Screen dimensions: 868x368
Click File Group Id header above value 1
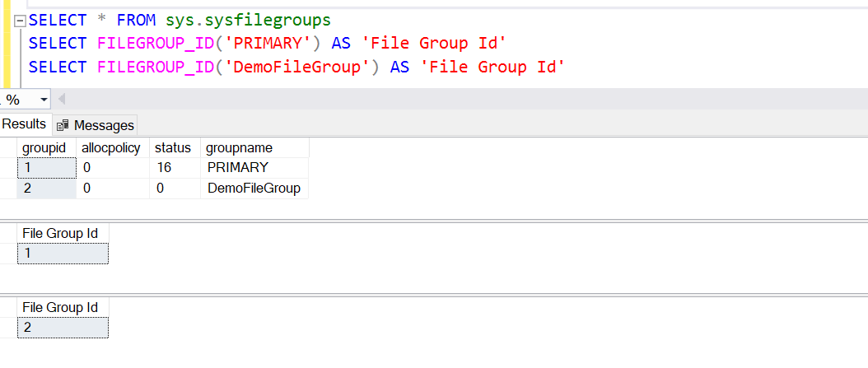tap(61, 233)
